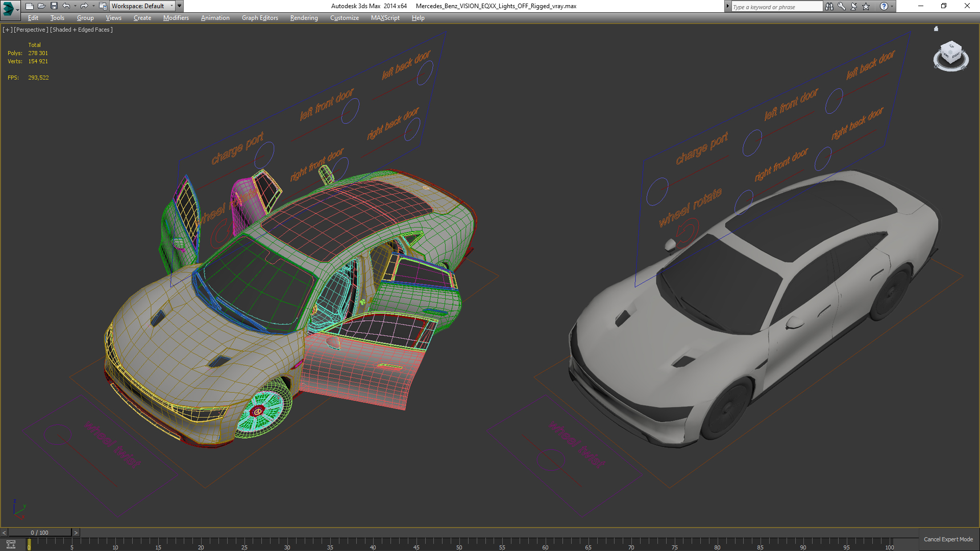Click the ViewCube Right face
The image size is (980, 551).
point(955,55)
